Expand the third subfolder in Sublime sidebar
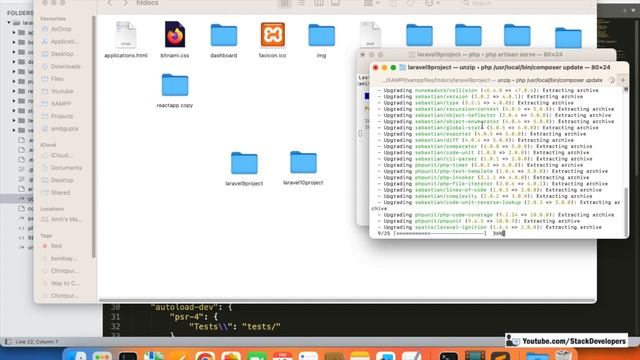The image size is (640, 360). (x=14, y=52)
